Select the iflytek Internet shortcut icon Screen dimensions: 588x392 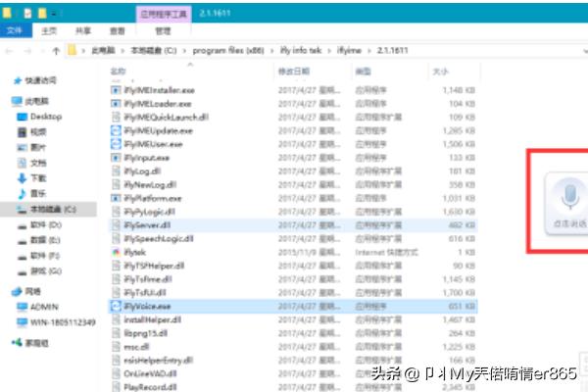coord(116,252)
